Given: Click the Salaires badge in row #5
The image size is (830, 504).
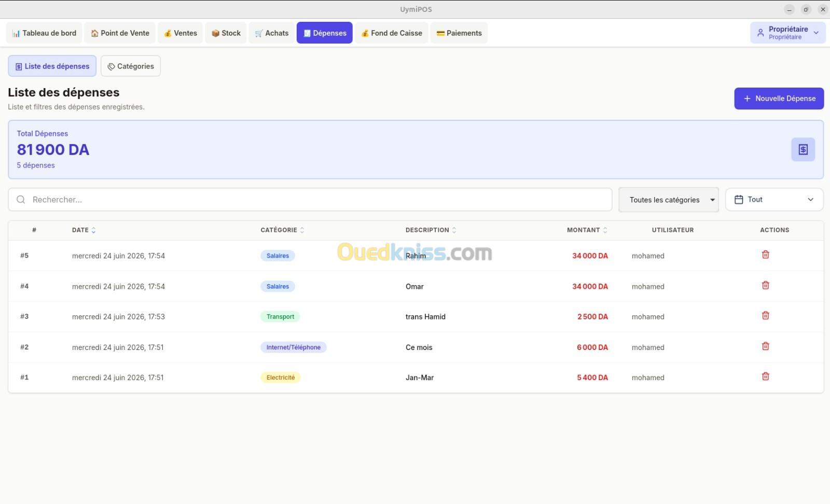Looking at the screenshot, I should [x=278, y=256].
